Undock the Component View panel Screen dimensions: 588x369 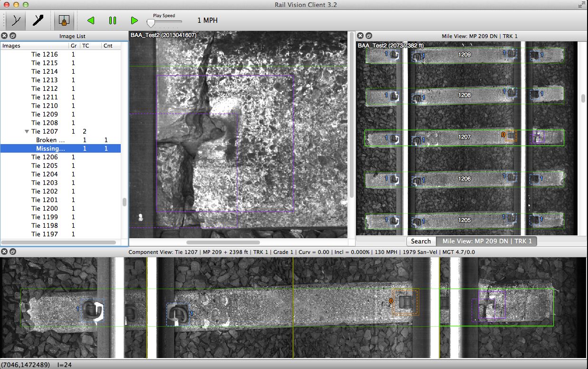[x=13, y=252]
